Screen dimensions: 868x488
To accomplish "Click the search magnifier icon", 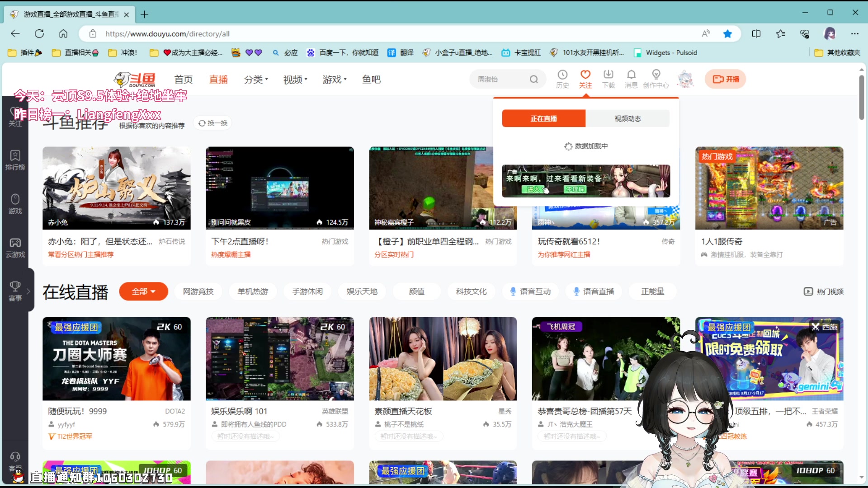I will pyautogui.click(x=534, y=79).
